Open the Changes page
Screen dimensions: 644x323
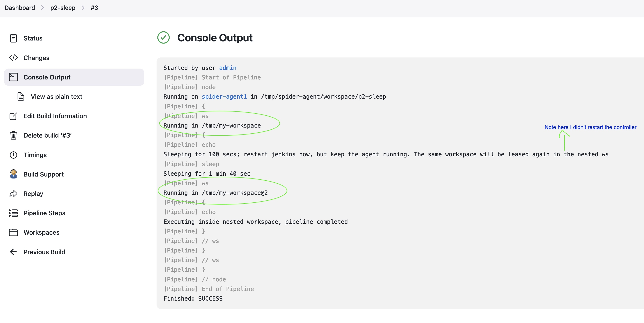[36, 58]
